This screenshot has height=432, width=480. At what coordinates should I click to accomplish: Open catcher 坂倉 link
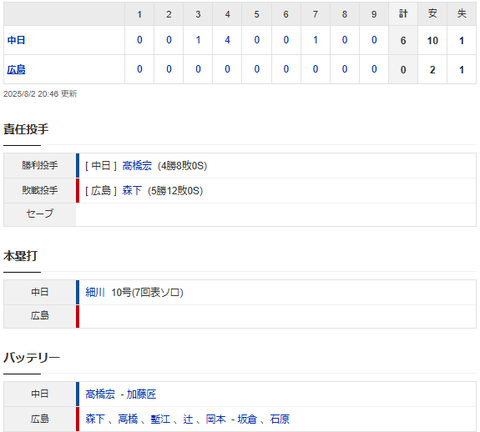247,419
